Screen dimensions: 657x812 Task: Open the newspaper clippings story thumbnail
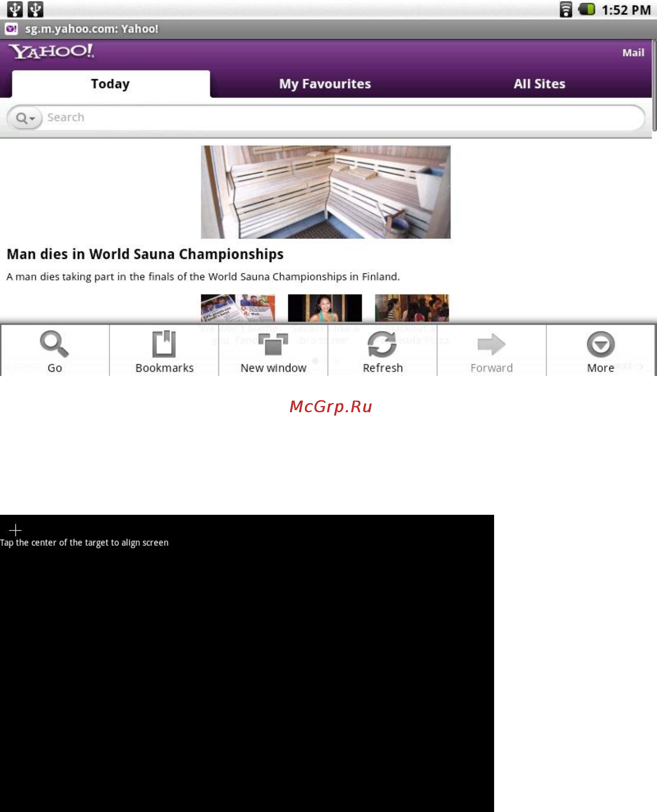pyautogui.click(x=238, y=308)
